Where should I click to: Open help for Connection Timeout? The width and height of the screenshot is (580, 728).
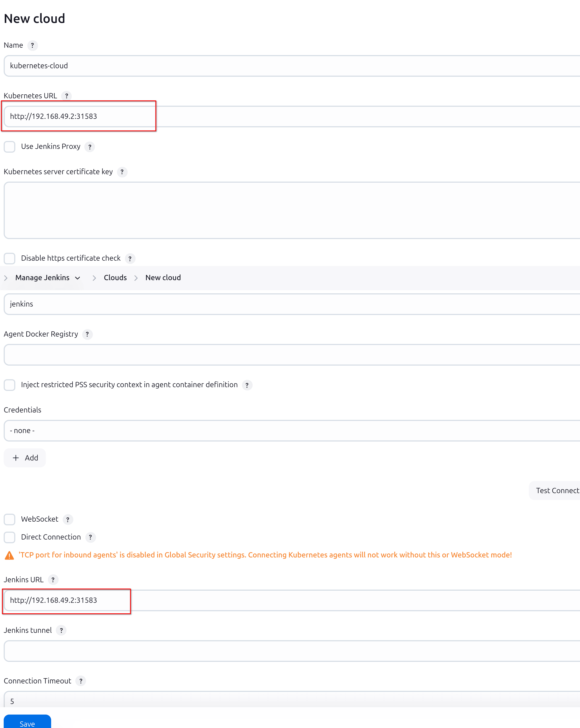click(x=81, y=681)
